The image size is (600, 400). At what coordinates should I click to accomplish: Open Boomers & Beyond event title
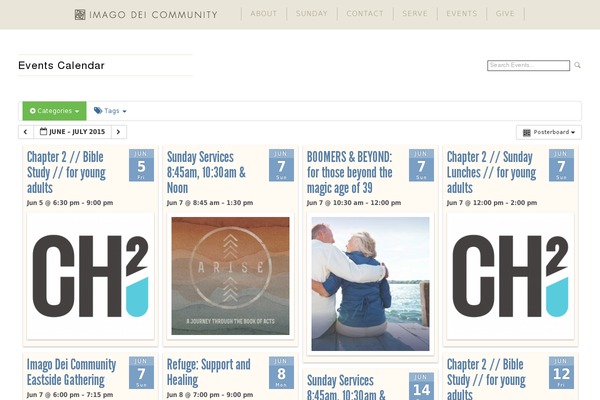(349, 172)
